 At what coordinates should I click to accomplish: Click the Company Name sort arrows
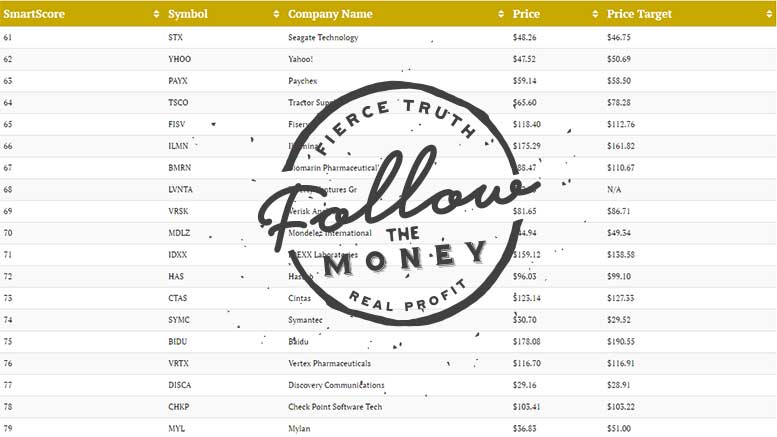[x=501, y=14]
